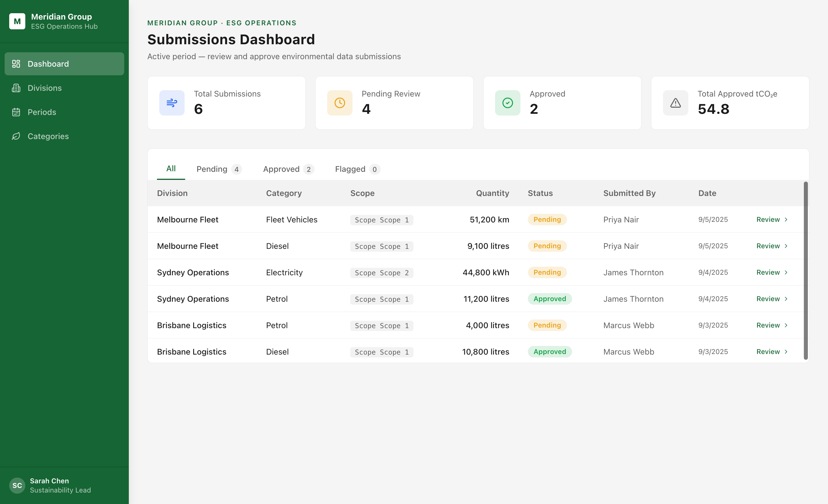Click the Status column header

click(x=540, y=193)
